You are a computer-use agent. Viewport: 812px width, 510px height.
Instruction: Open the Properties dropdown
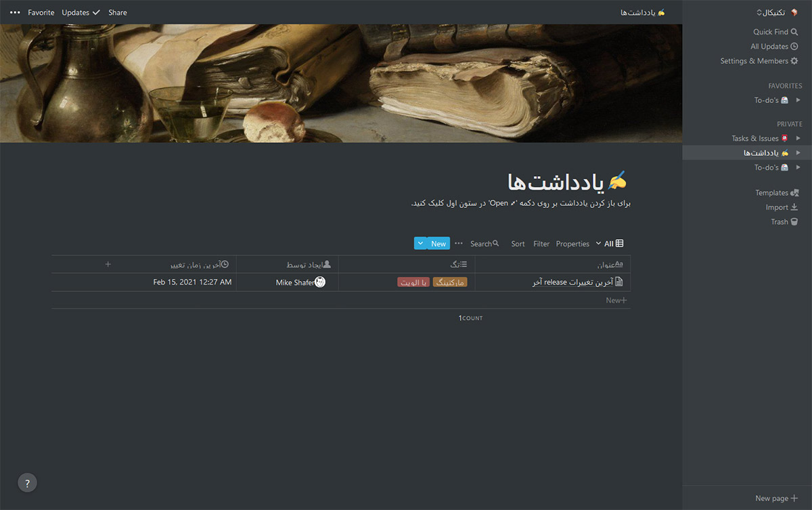click(572, 243)
